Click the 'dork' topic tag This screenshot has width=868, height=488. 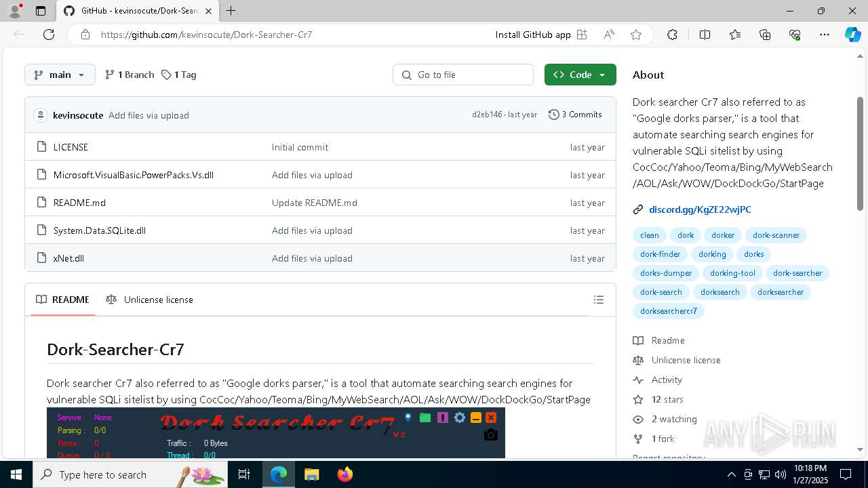[686, 235]
